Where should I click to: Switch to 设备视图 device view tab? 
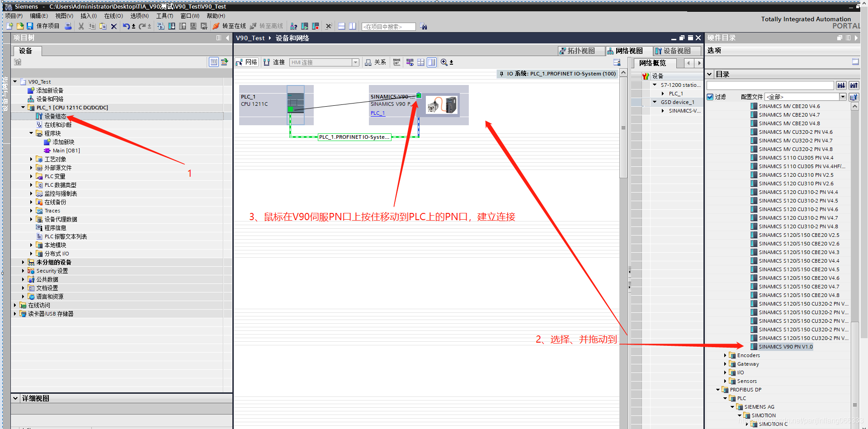click(x=677, y=51)
